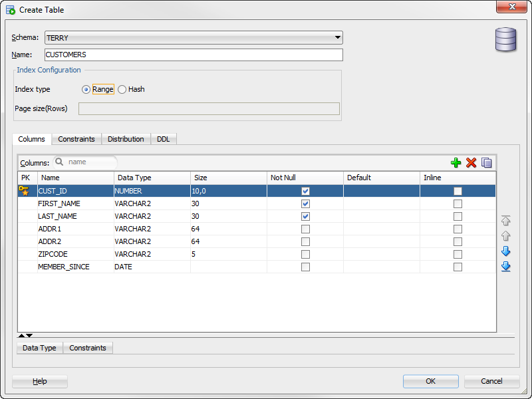Open the Distribution tab
The height and width of the screenshot is (399, 532).
pos(126,139)
